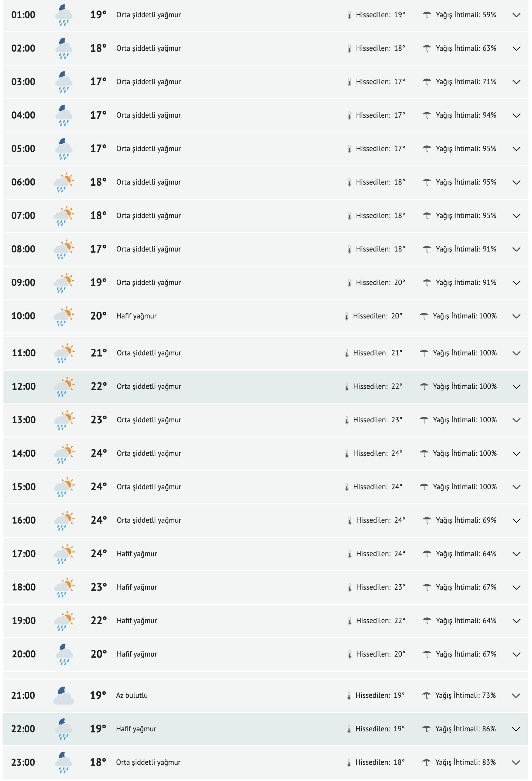Click the thermometer icon in the 22:00 row
This screenshot has width=532, height=781.
point(349,729)
